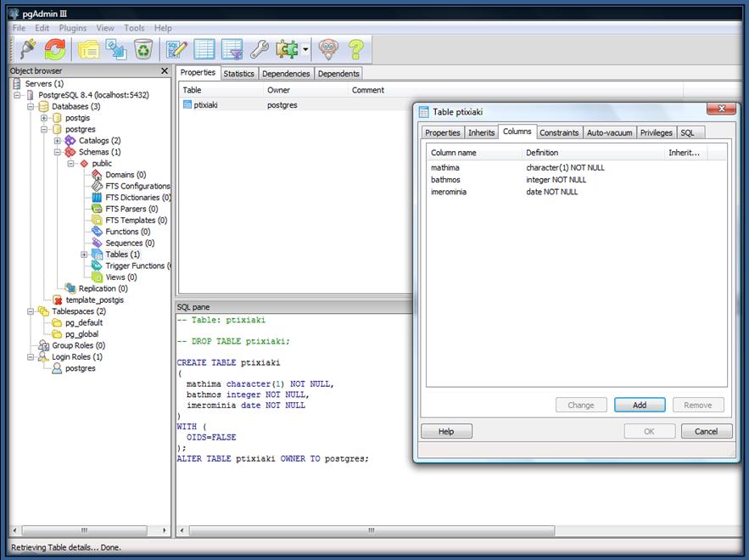The width and height of the screenshot is (749, 560).
Task: Open the Constraints tab in Table dialog
Action: coord(559,133)
